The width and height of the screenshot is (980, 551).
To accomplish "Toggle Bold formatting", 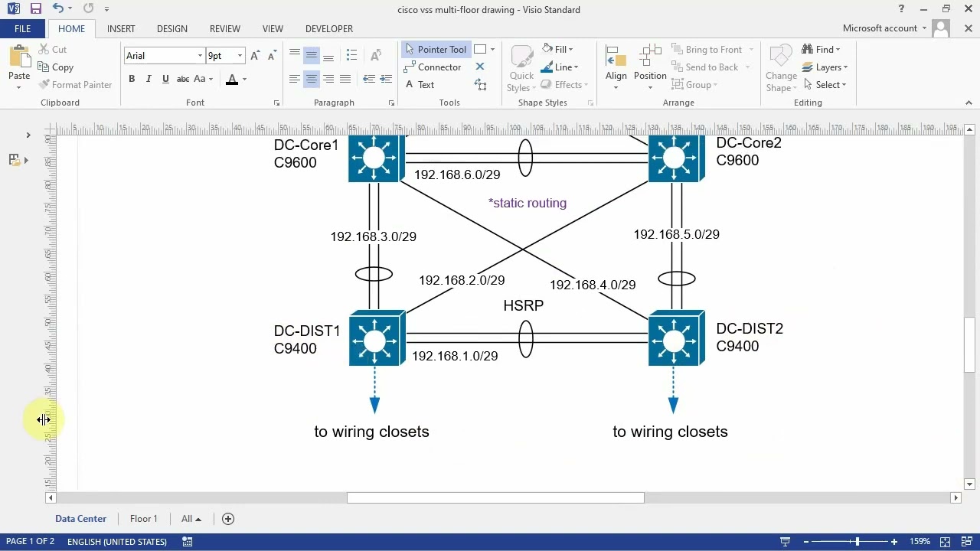I will pos(132,79).
